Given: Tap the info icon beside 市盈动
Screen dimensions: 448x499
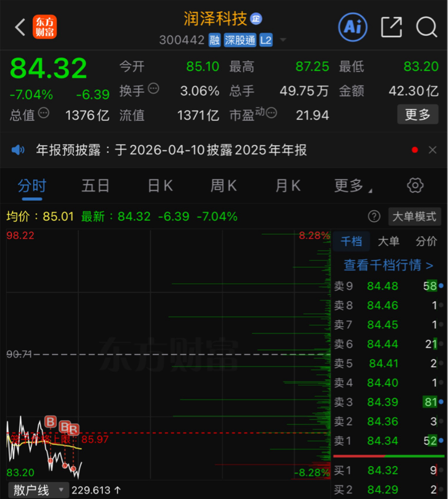Looking at the screenshot, I should pos(271,113).
